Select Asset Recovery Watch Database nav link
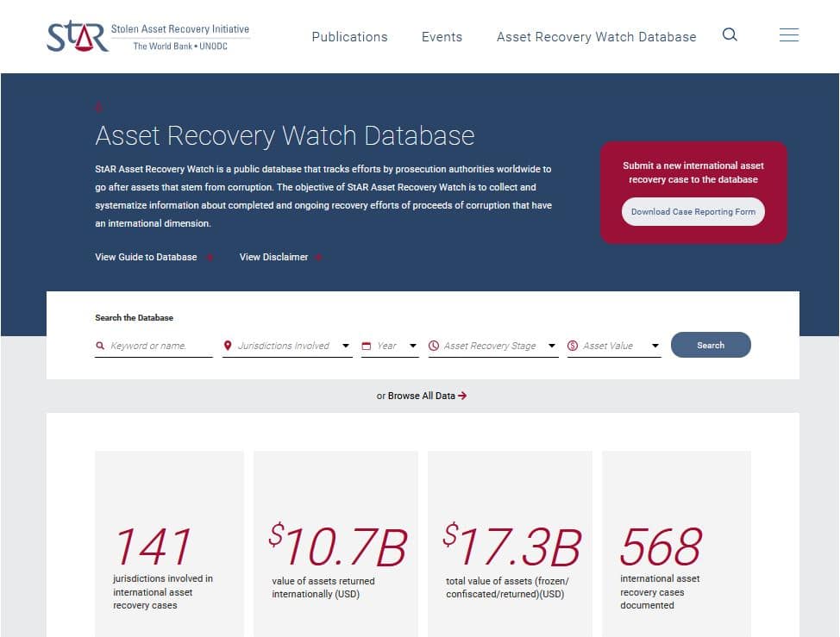840x637 pixels. coord(596,37)
